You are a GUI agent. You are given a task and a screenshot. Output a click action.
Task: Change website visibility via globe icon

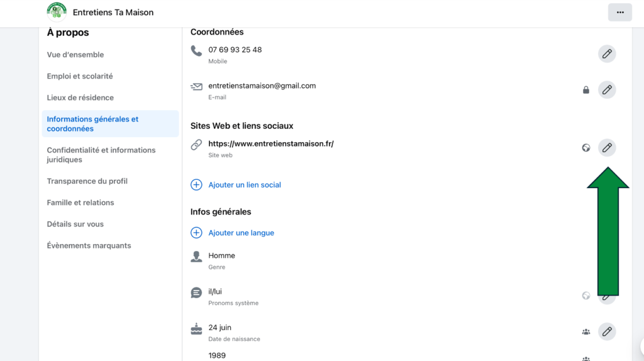586,148
